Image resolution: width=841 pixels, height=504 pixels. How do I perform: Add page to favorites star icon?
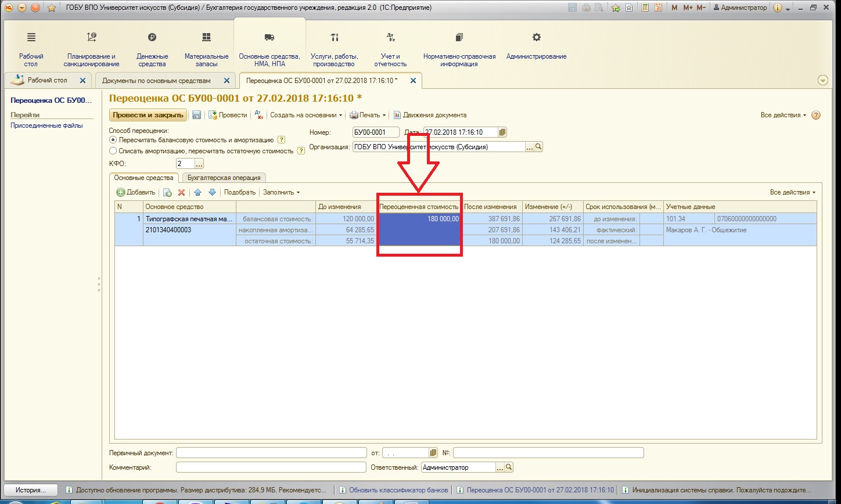click(614, 8)
